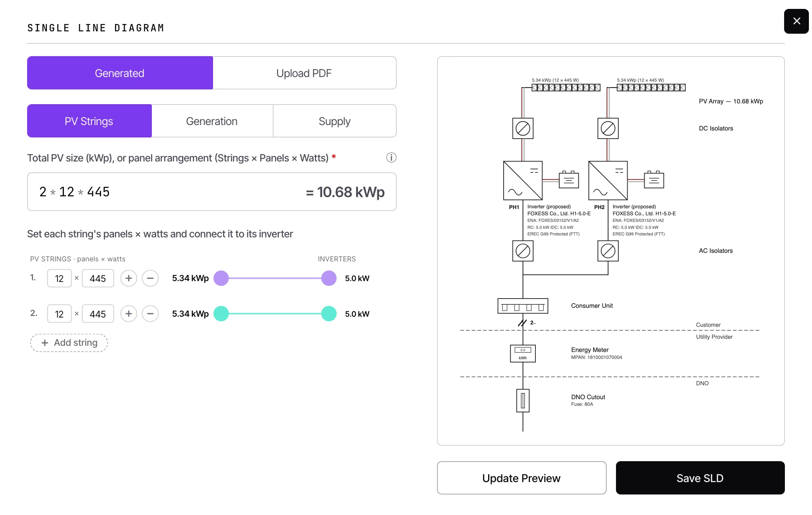Switch to the Generated tab
The image size is (812, 515).
(x=120, y=73)
